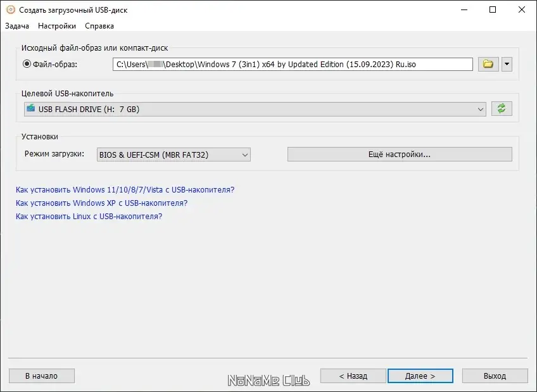
Task: Click the В начало button
Action: click(x=41, y=376)
